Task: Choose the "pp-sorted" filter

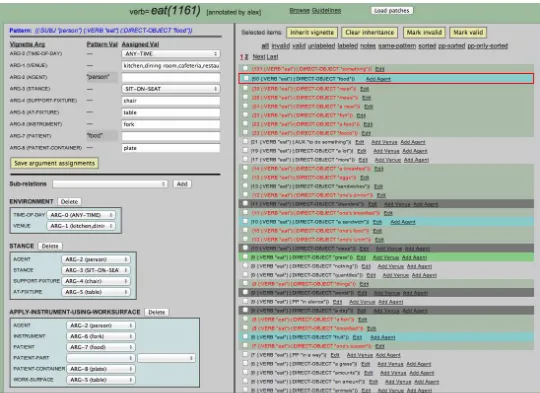Action: point(451,46)
